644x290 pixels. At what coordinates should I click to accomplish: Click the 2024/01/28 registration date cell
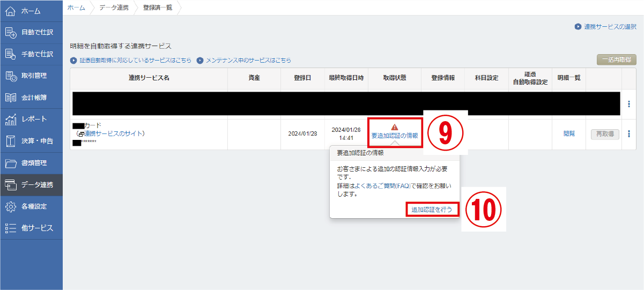pyautogui.click(x=303, y=134)
